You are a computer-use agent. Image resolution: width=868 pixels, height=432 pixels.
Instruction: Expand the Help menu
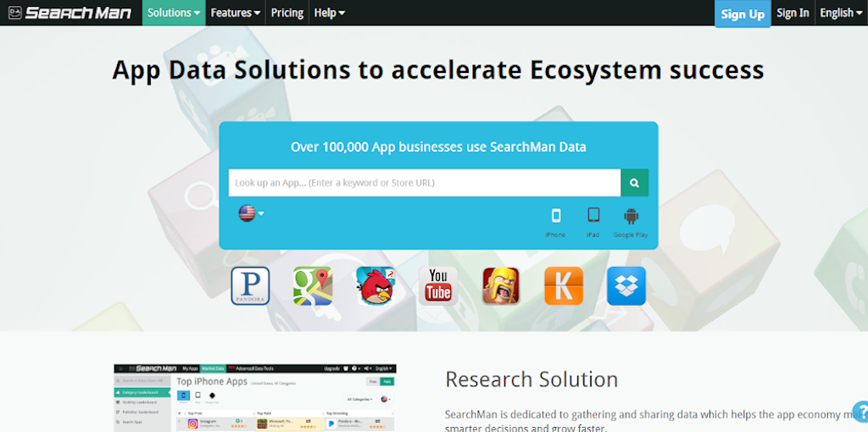click(x=330, y=13)
